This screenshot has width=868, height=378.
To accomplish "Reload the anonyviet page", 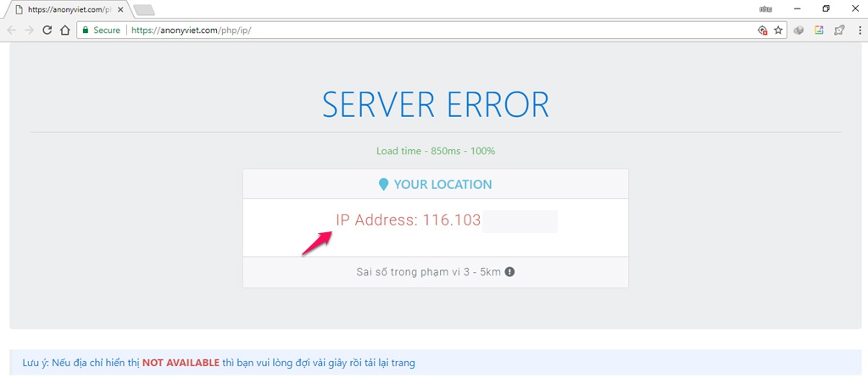I will tap(47, 31).
